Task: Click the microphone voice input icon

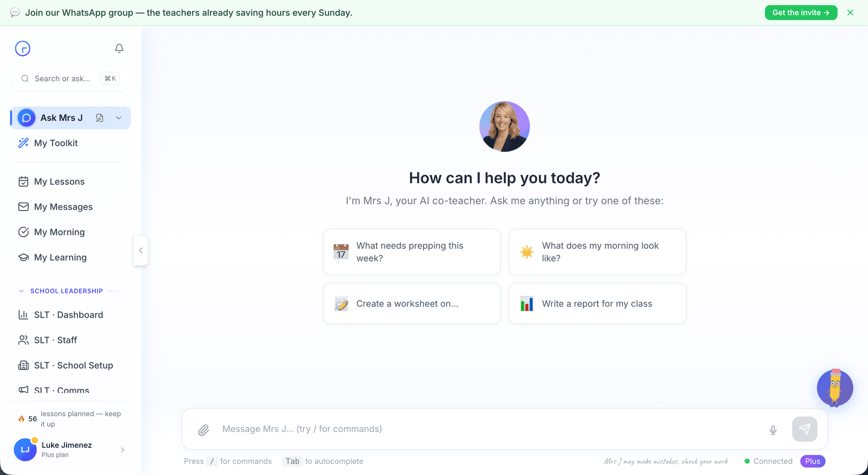Action: pos(773,430)
